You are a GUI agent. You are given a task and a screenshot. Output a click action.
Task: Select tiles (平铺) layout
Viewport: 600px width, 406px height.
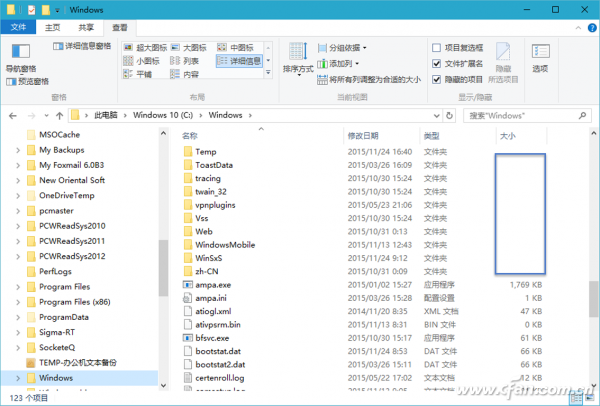click(138, 74)
